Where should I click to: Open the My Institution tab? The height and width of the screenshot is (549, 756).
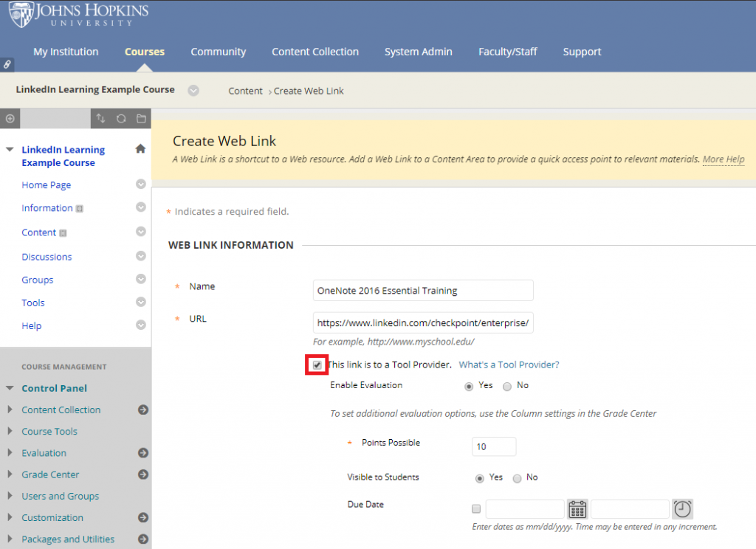point(66,52)
